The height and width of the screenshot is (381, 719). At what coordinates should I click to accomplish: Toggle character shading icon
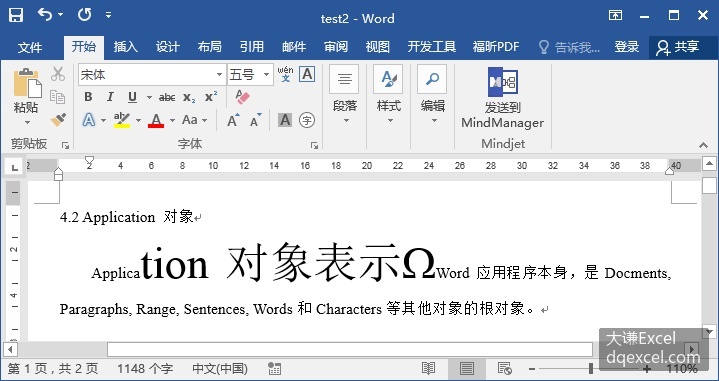coord(285,120)
